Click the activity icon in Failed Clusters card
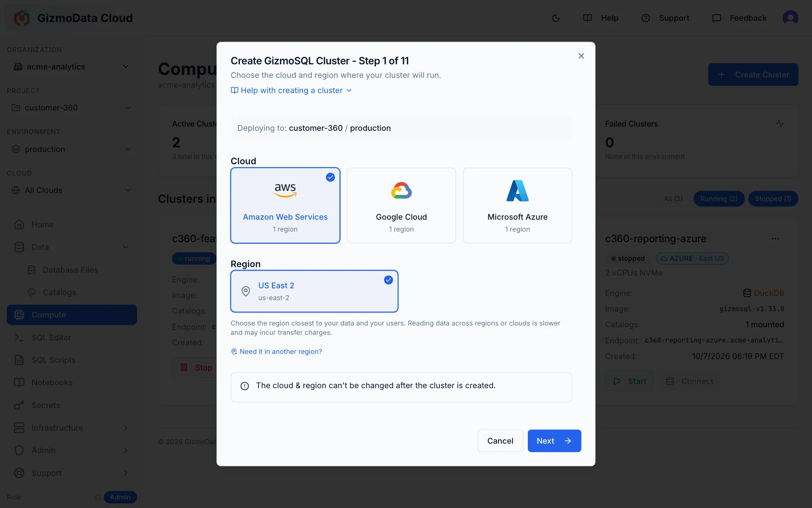Screen dimensions: 812x508 tap(780, 124)
